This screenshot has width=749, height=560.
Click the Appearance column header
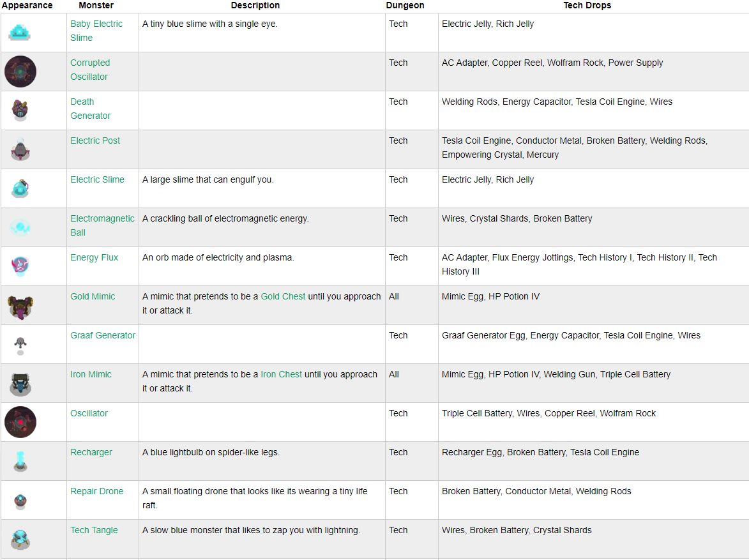click(x=27, y=5)
